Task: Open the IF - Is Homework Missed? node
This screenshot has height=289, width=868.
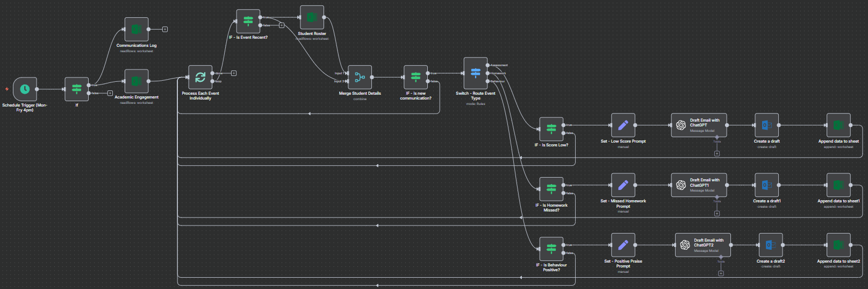Action: pos(551,189)
